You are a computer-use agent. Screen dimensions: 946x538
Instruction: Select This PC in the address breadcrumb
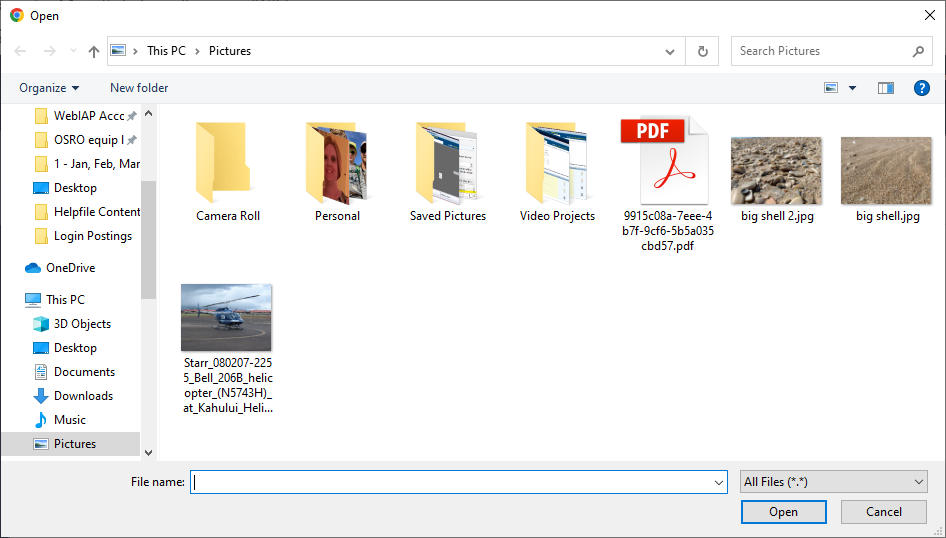pos(167,51)
